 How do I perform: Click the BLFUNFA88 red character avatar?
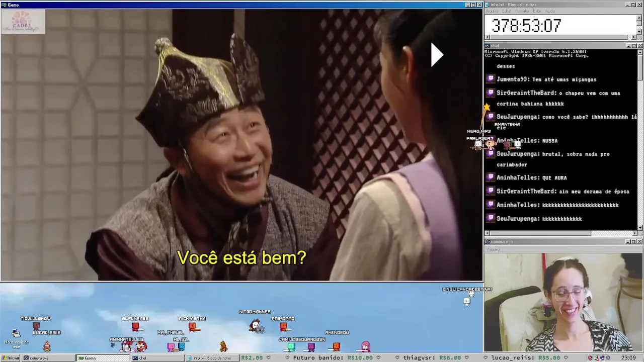[135, 327]
